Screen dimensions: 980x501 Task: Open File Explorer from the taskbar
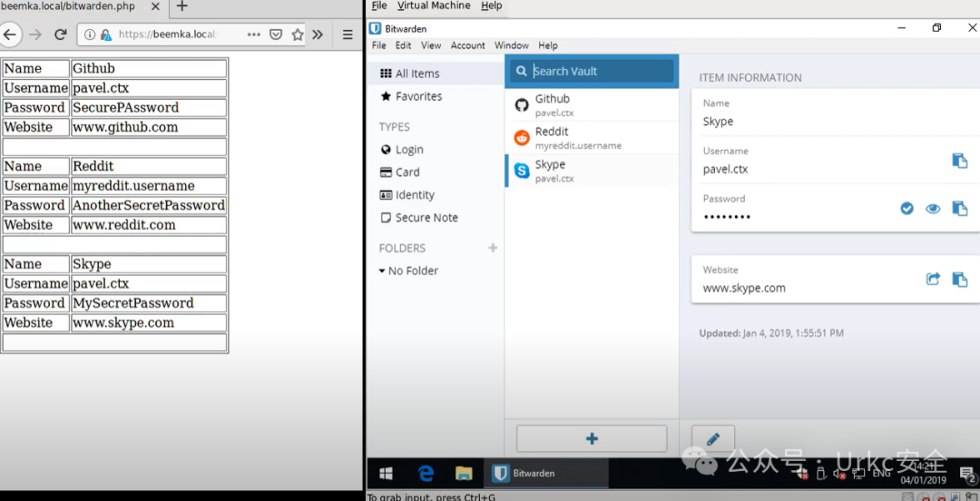pyautogui.click(x=464, y=474)
